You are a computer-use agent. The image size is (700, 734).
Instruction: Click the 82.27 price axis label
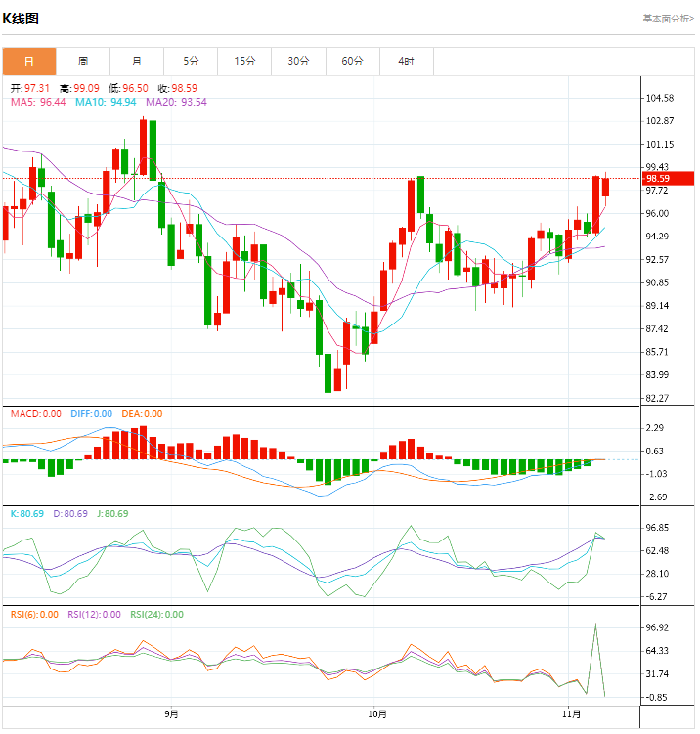pyautogui.click(x=657, y=398)
